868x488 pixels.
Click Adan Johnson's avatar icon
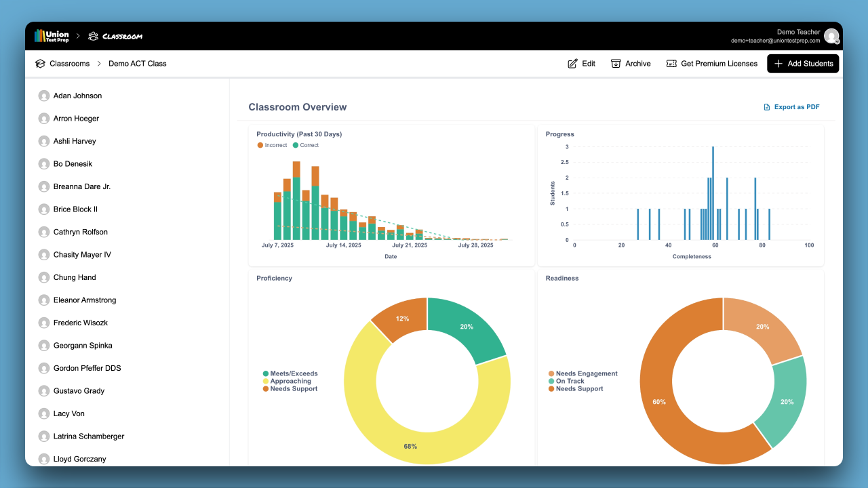click(44, 96)
